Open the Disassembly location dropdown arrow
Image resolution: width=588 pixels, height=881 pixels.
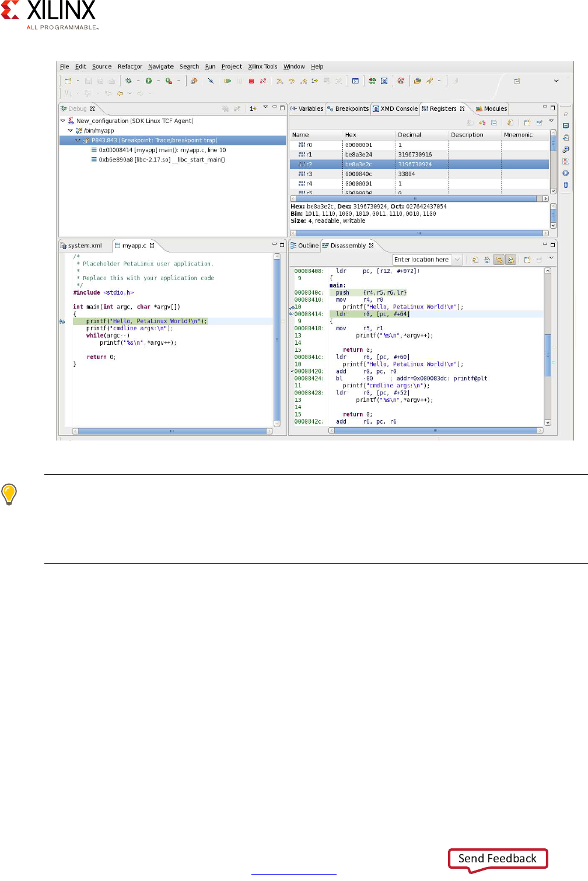(457, 260)
